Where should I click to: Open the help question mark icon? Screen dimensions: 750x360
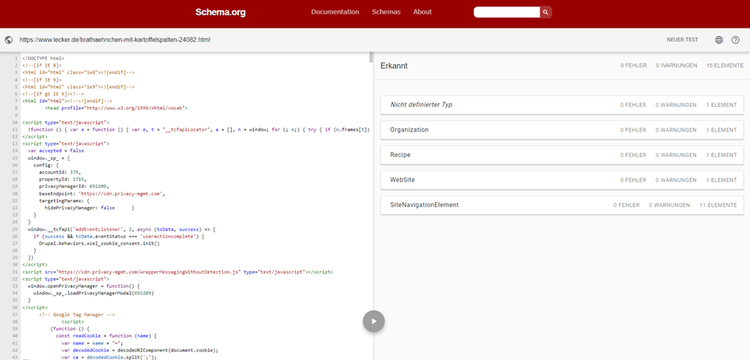point(736,40)
